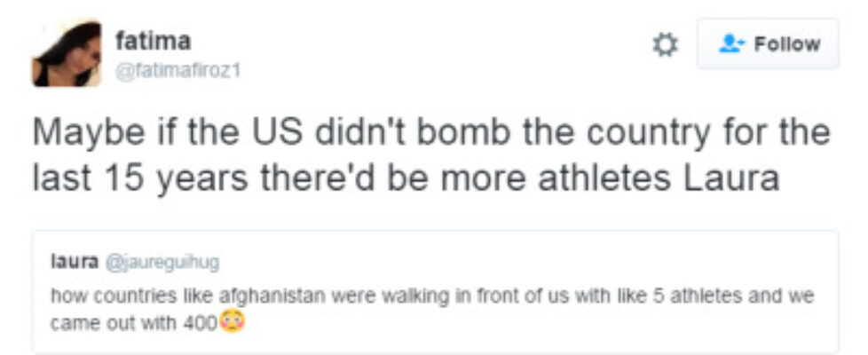Click the quoted line starting "how countries like"
This screenshot has height=355, width=868.
(x=432, y=297)
